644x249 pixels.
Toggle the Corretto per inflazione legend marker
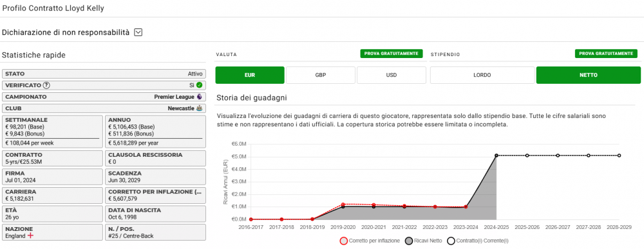pyautogui.click(x=344, y=241)
